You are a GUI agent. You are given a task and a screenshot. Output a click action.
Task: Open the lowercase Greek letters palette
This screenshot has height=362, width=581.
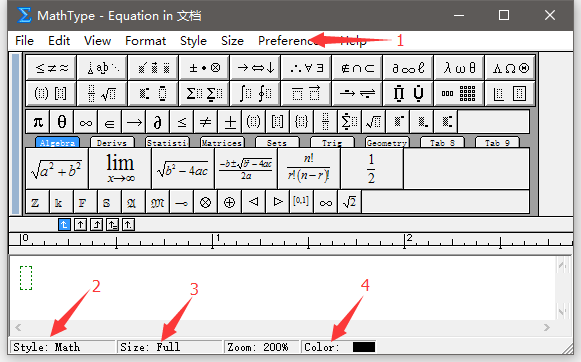coord(459,68)
